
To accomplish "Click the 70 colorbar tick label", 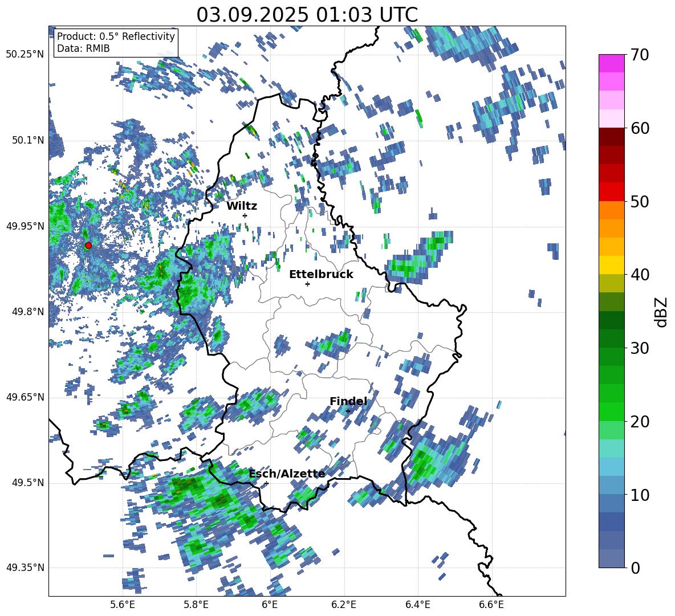I will pyautogui.click(x=640, y=55).
